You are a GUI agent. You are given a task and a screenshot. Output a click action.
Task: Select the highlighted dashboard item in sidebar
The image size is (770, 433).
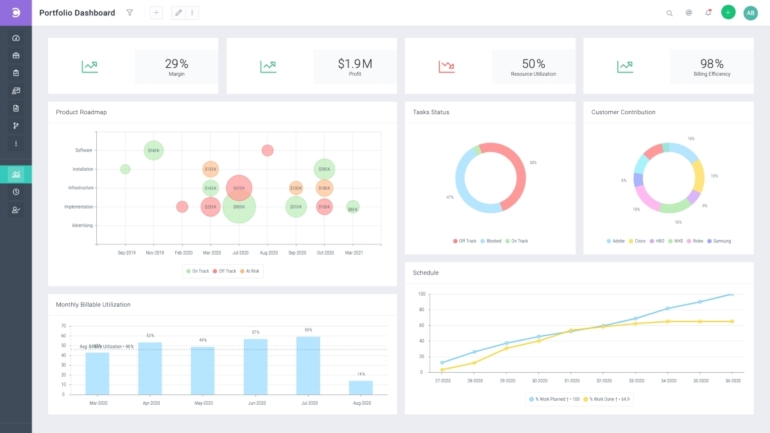tap(16, 174)
